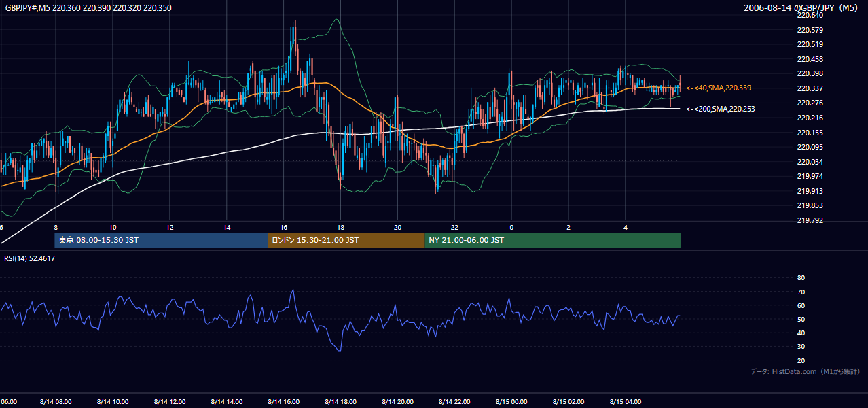868x408 pixels.
Task: Click hour label 14 on the price chart axis
Action: (x=227, y=227)
